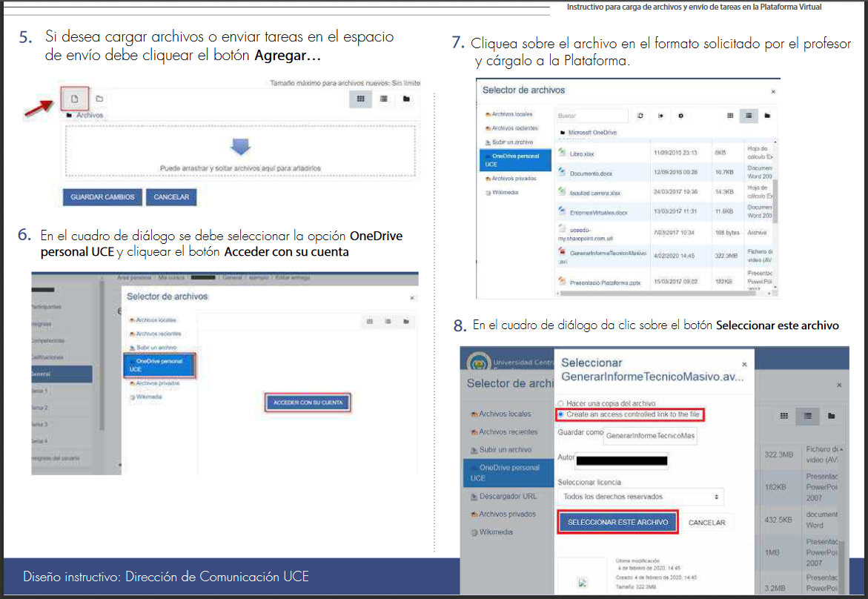
Task: Click the video file icon beside GenerarInformeTecnicoMasivo
Action: [x=562, y=252]
